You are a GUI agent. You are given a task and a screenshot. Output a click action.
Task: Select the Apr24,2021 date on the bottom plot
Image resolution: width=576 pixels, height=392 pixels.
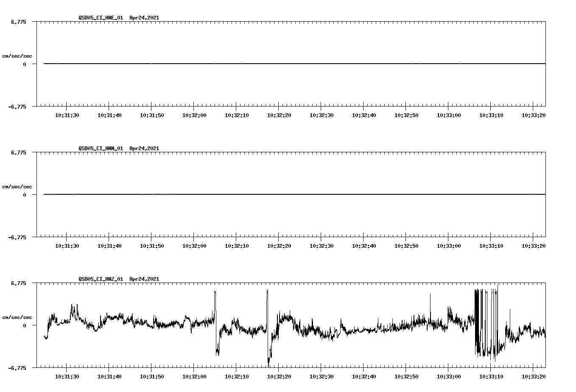tap(144, 279)
